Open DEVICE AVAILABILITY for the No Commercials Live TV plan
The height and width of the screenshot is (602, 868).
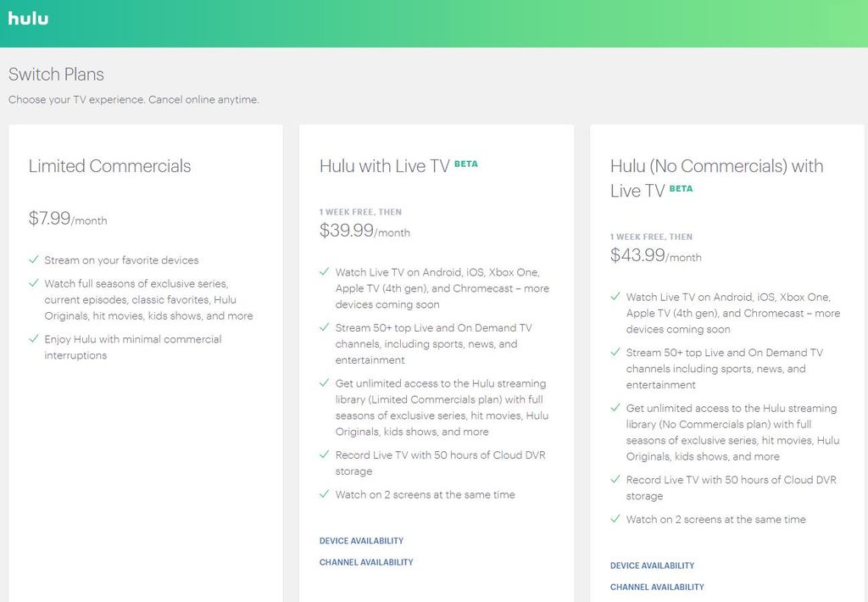coord(652,566)
